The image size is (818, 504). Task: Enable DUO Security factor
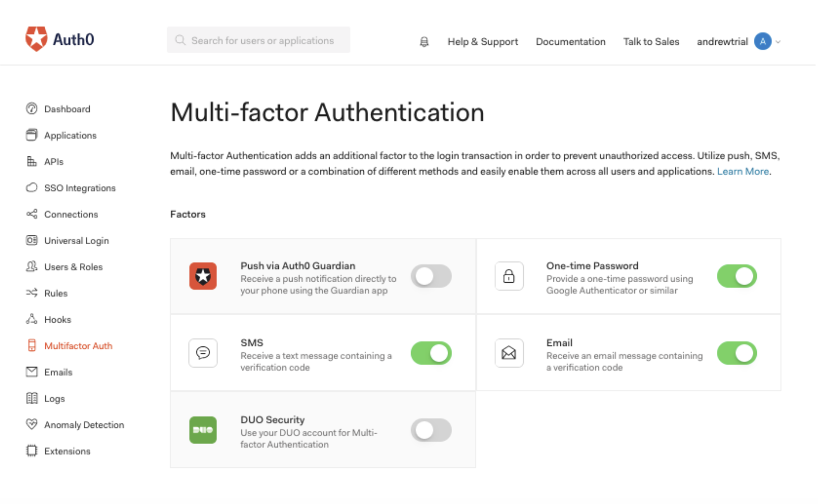tap(431, 430)
